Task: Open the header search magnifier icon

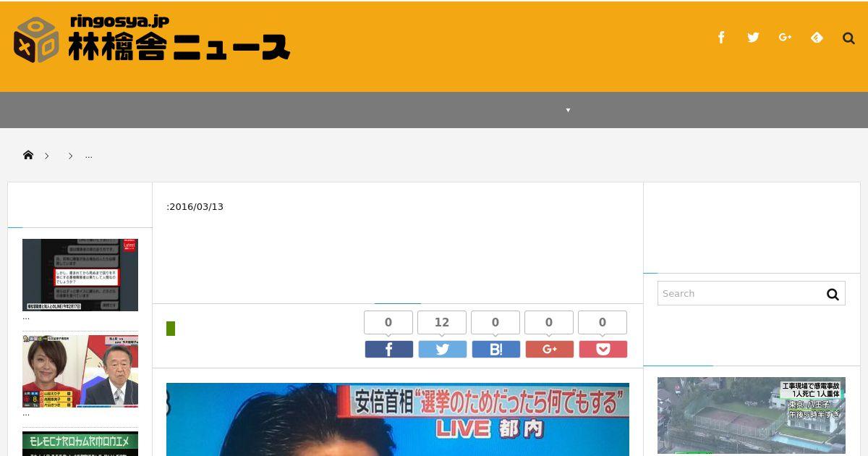Action: tap(848, 38)
